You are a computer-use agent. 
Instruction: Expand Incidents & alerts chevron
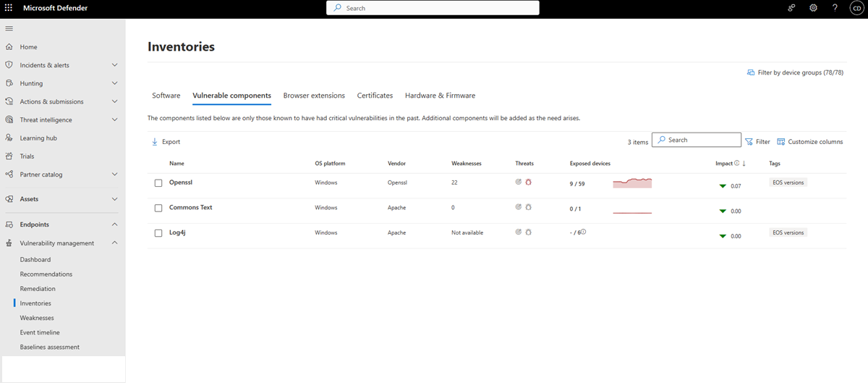[115, 65]
